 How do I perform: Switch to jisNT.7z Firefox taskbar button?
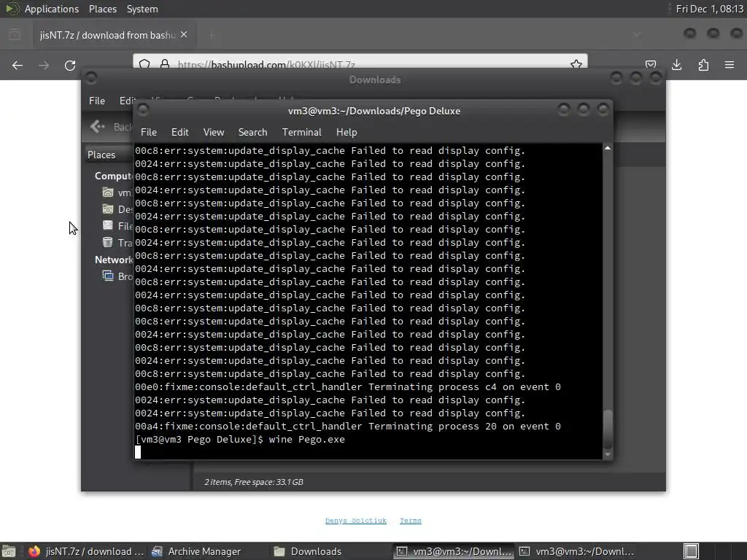(x=86, y=551)
